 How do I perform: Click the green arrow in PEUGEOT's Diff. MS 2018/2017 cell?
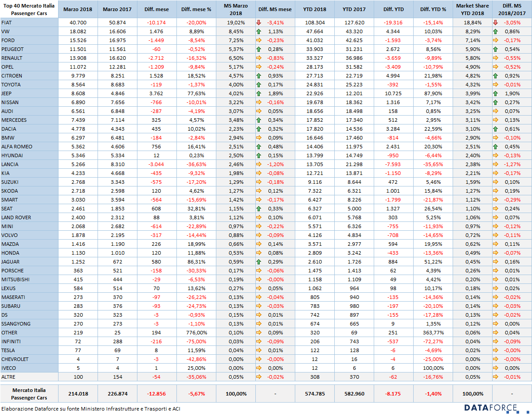[x=496, y=49]
